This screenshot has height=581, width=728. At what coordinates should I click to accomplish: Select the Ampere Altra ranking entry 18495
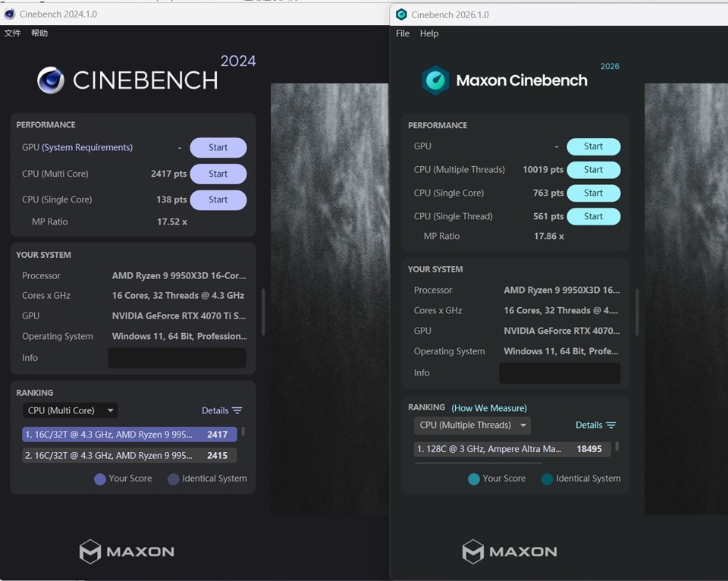tap(512, 449)
